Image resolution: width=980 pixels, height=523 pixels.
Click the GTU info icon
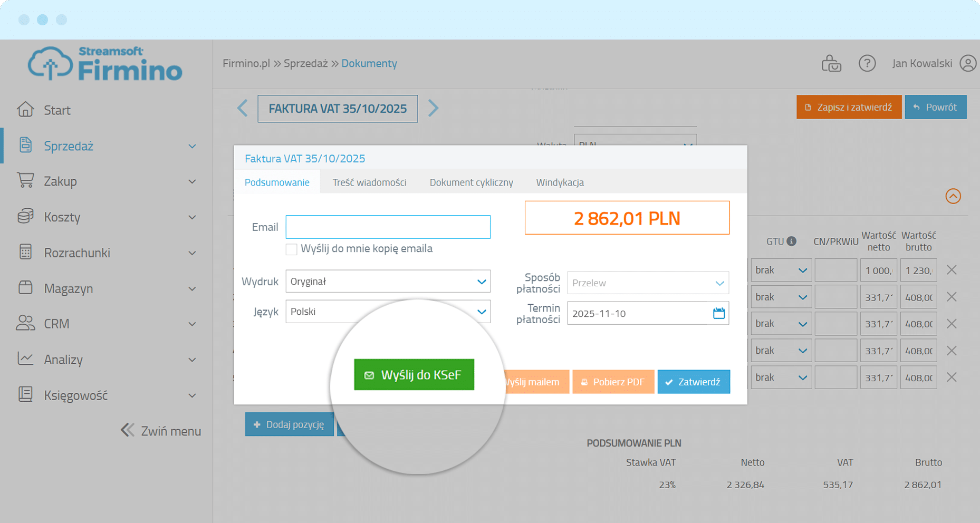click(x=791, y=241)
